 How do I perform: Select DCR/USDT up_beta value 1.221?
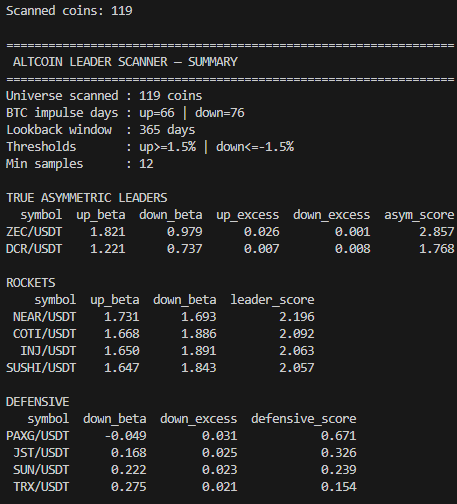[108, 249]
